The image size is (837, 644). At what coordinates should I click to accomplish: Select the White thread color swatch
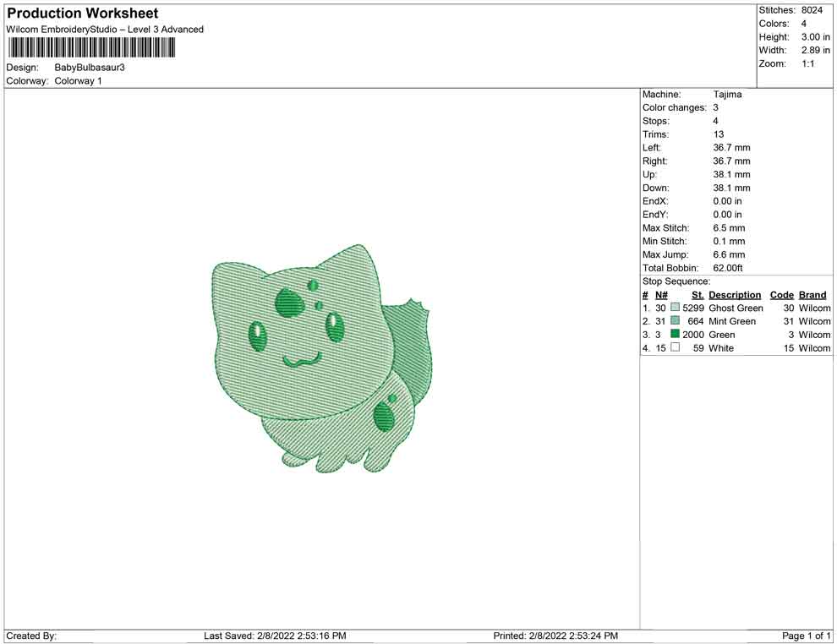(675, 348)
